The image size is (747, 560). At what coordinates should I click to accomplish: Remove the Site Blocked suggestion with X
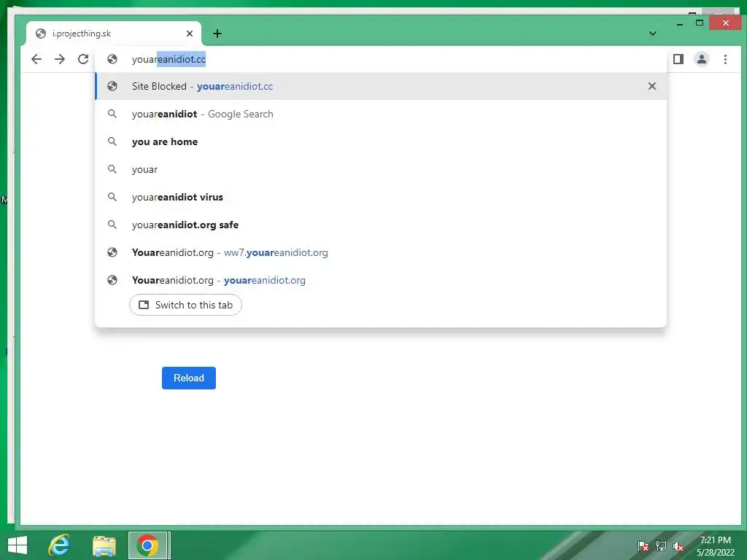tap(652, 86)
